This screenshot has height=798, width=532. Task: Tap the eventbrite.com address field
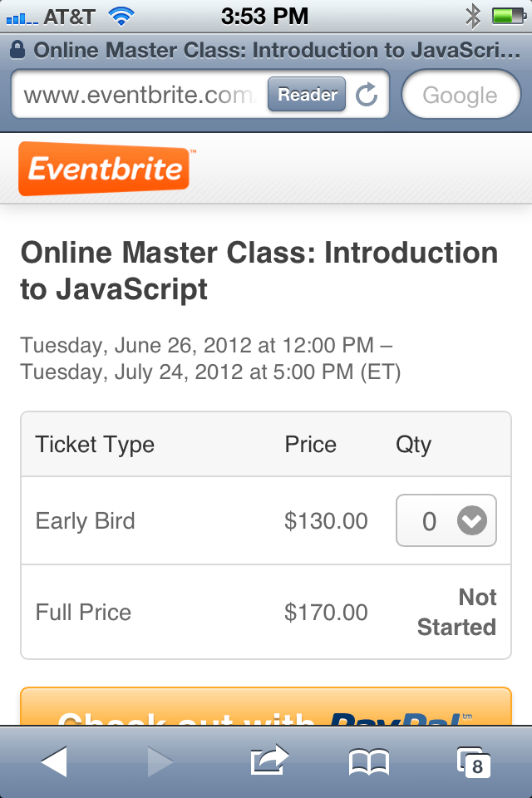[138, 96]
